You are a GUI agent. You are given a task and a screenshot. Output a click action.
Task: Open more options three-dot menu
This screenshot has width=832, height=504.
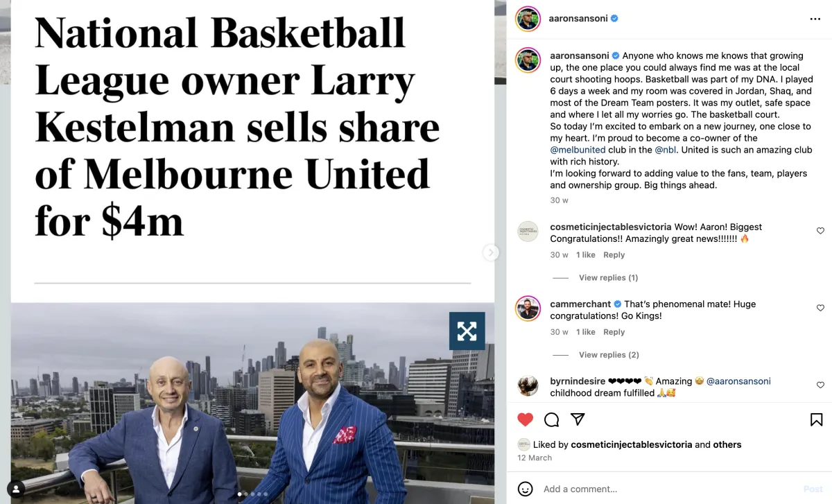tap(815, 19)
